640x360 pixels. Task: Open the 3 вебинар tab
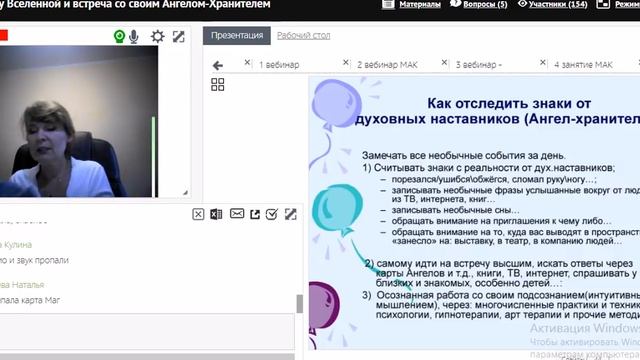click(x=479, y=64)
